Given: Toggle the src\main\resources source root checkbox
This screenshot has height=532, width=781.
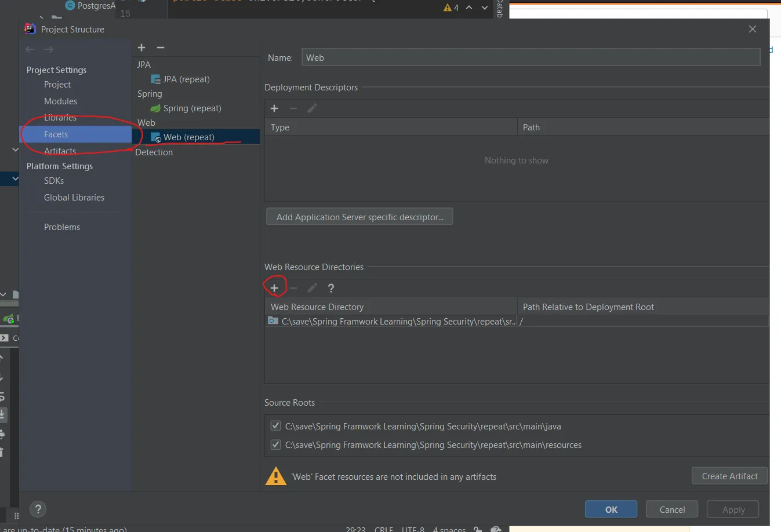Looking at the screenshot, I should coord(276,444).
